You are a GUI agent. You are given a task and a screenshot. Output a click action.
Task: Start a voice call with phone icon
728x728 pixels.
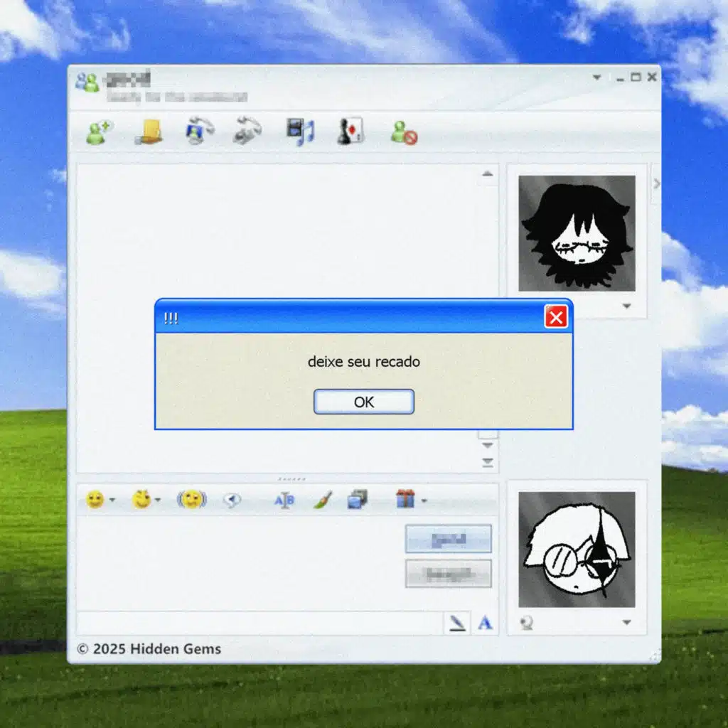pos(247,132)
